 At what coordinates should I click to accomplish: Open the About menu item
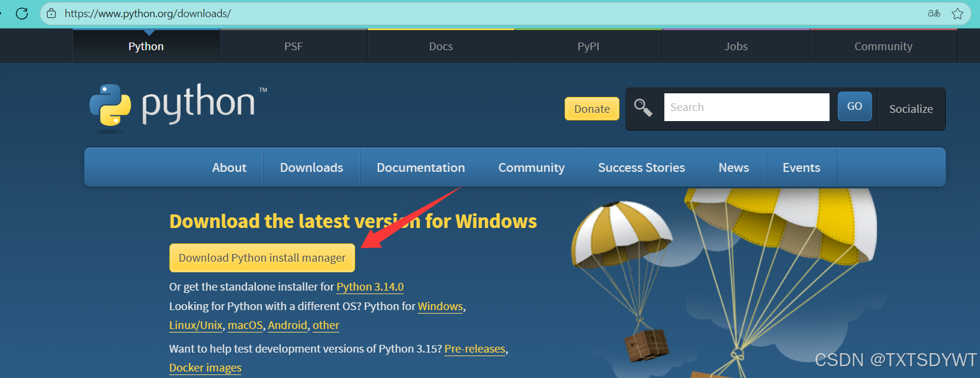(230, 168)
